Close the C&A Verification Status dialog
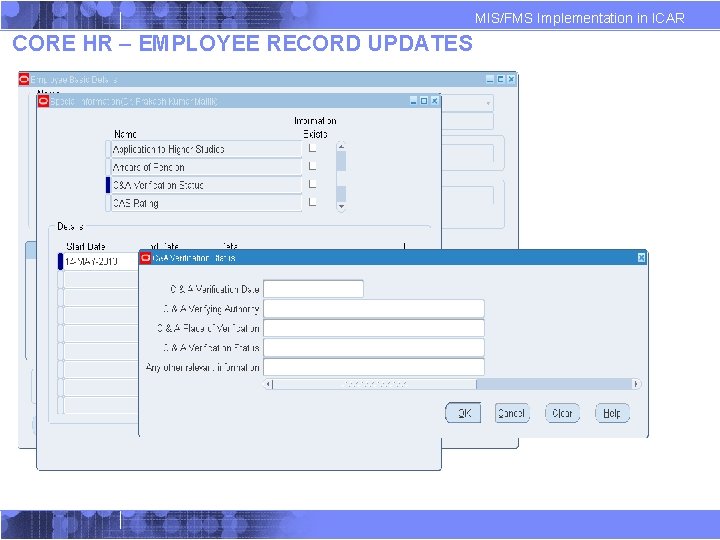720x540 pixels. coord(641,258)
